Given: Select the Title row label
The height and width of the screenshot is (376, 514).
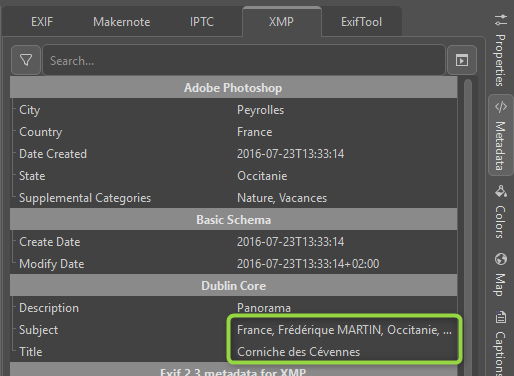Looking at the screenshot, I should 31,352.
